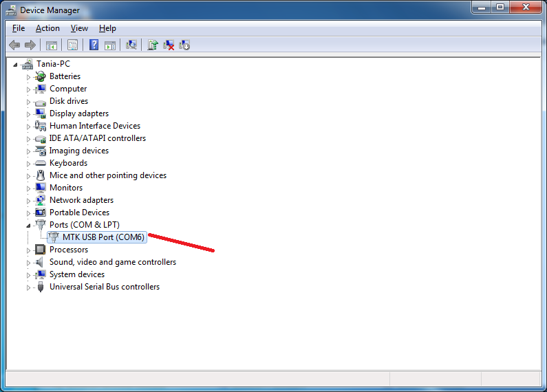
Task: Select the MTK USB Port (COM6) device
Action: pyautogui.click(x=103, y=237)
